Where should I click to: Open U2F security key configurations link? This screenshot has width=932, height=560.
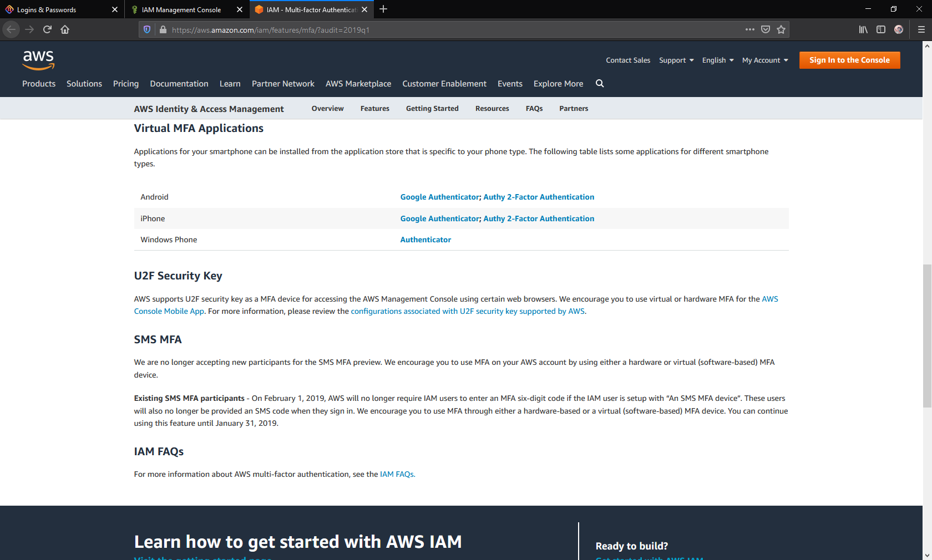[468, 311]
